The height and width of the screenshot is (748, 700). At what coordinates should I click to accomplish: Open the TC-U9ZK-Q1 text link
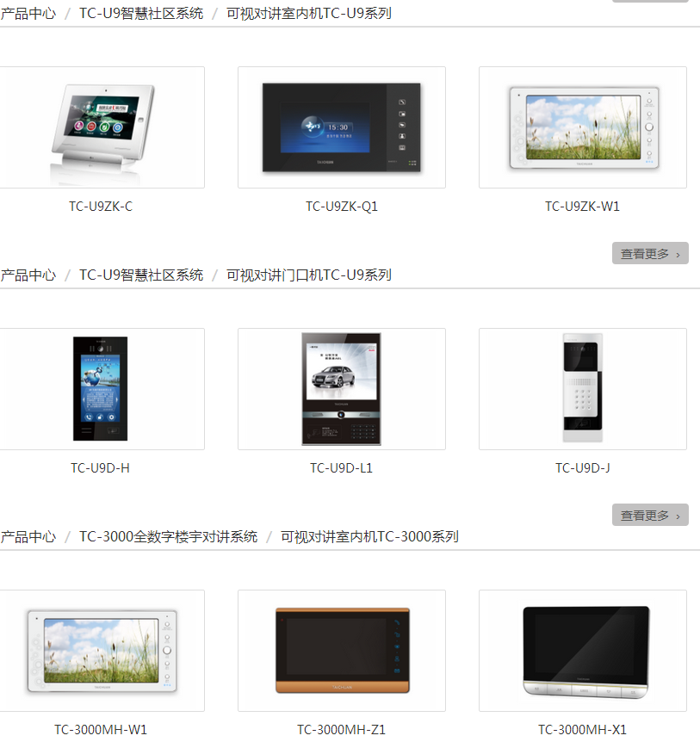(x=342, y=207)
